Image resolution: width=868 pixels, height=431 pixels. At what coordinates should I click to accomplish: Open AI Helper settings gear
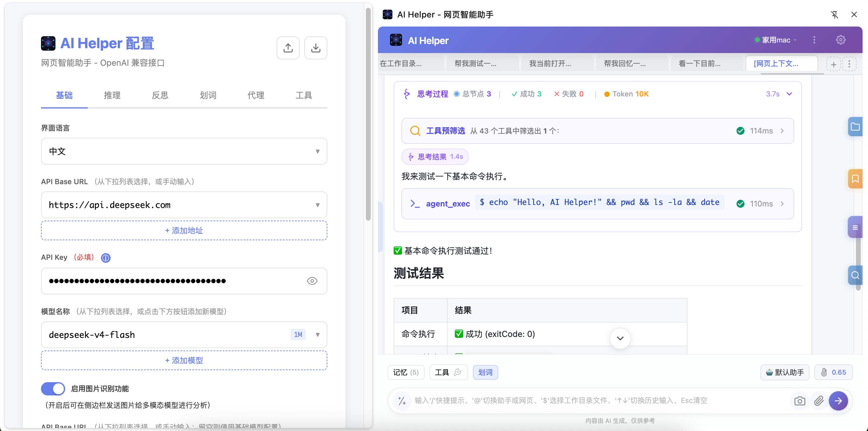[x=840, y=40]
